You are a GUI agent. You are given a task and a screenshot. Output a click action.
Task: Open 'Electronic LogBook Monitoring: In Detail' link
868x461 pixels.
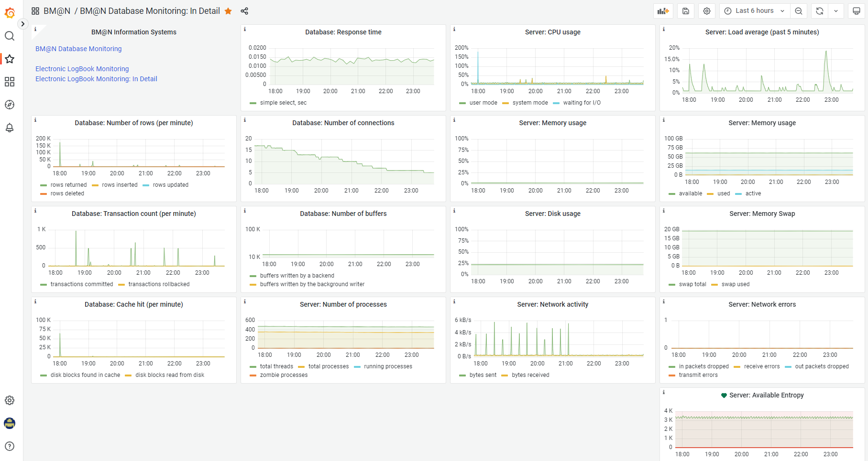click(96, 79)
